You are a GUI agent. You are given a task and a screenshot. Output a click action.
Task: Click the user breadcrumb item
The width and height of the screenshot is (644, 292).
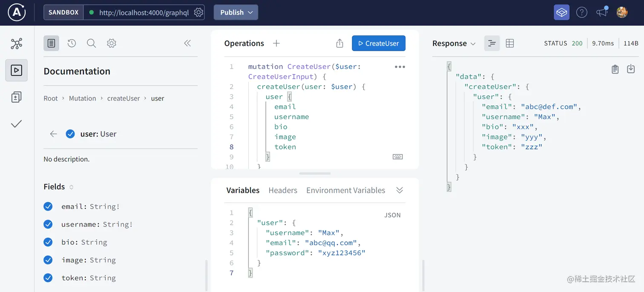(x=158, y=98)
